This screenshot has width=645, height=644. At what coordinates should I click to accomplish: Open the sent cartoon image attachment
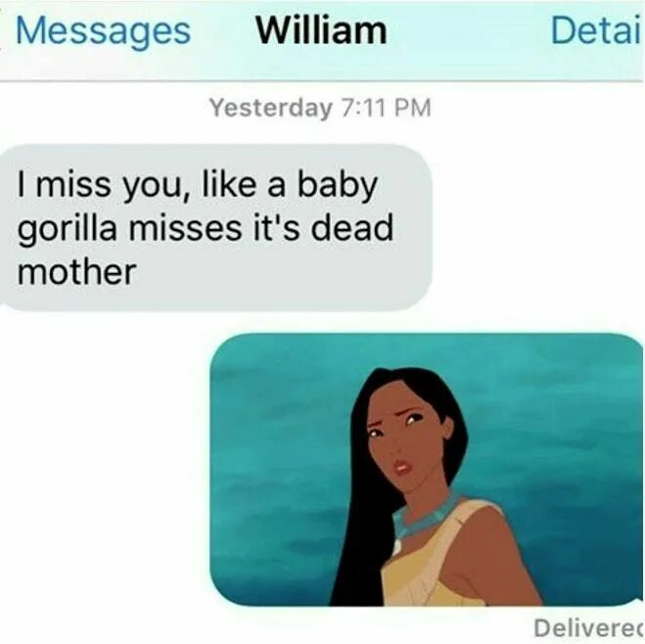point(427,469)
